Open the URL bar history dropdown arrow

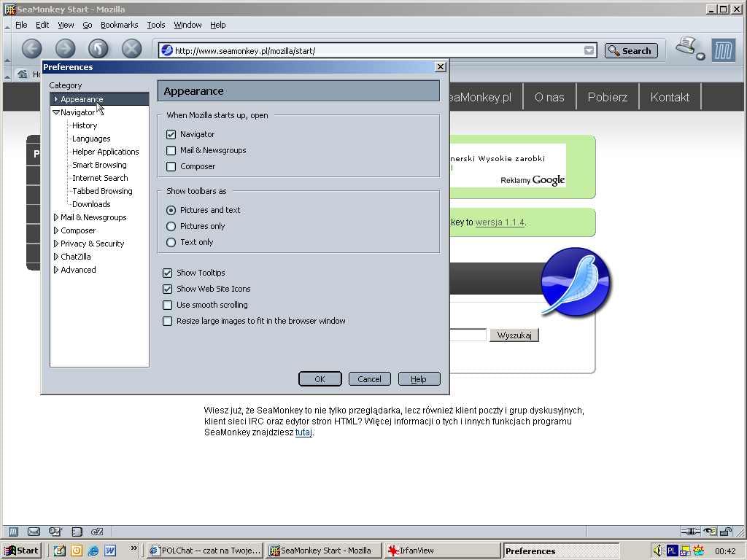click(x=589, y=50)
